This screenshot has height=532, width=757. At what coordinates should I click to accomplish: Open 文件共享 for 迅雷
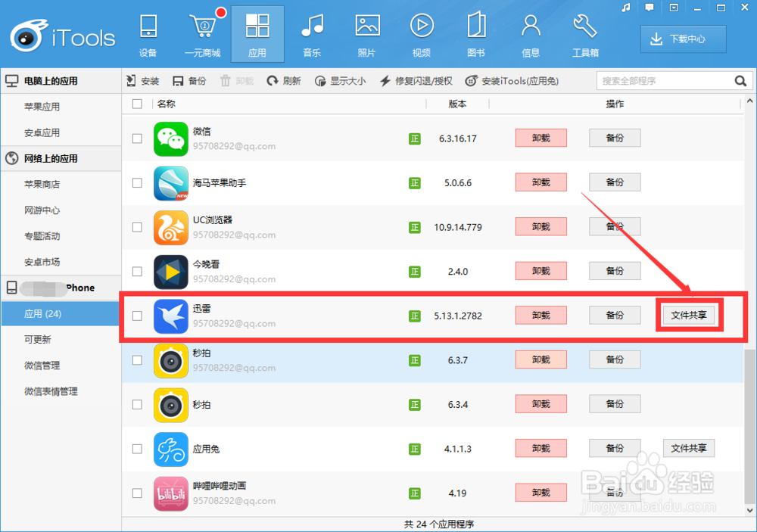point(688,316)
